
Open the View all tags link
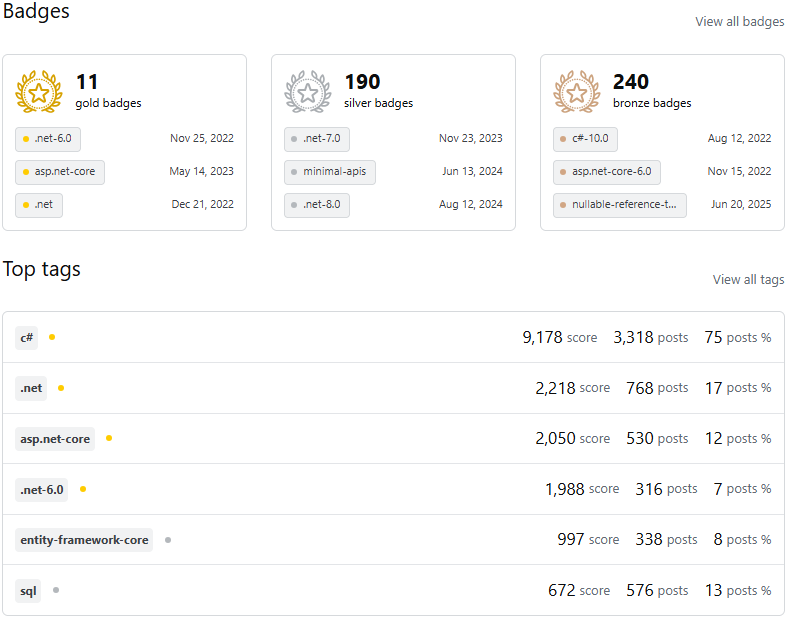[748, 279]
